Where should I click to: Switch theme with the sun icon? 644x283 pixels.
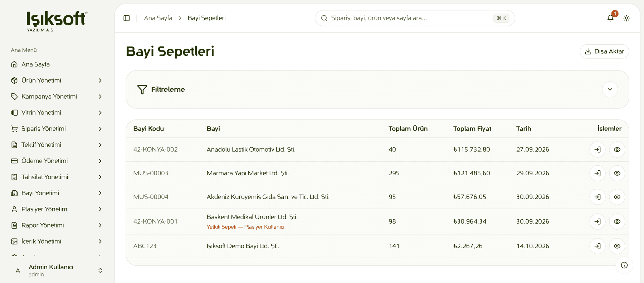click(x=626, y=18)
